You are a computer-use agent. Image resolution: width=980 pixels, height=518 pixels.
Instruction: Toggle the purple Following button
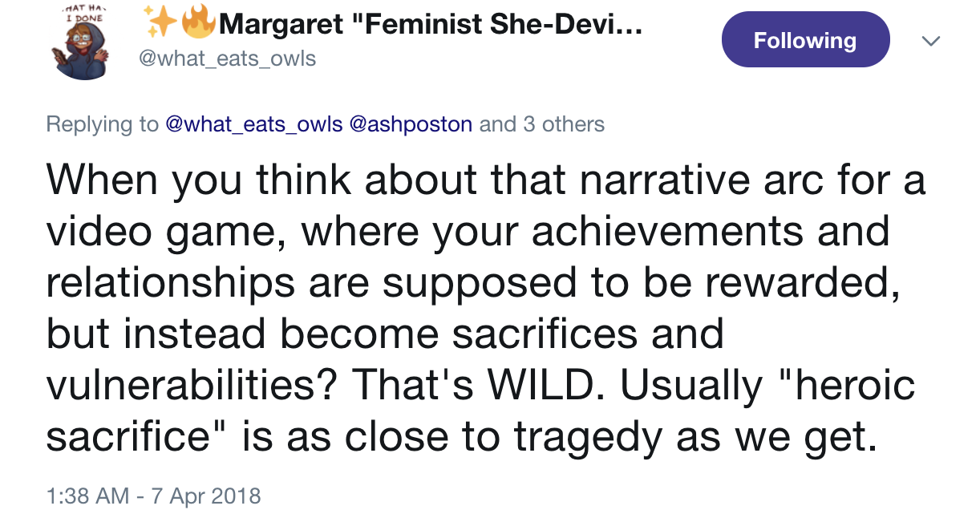click(x=805, y=40)
